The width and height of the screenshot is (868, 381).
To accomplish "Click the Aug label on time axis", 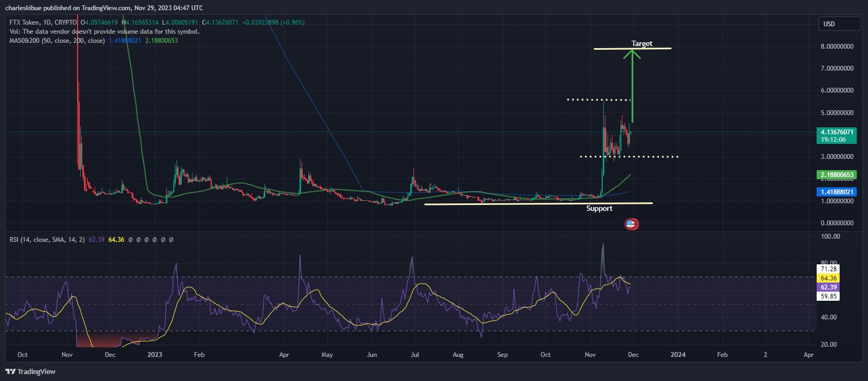I will pyautogui.click(x=458, y=355).
